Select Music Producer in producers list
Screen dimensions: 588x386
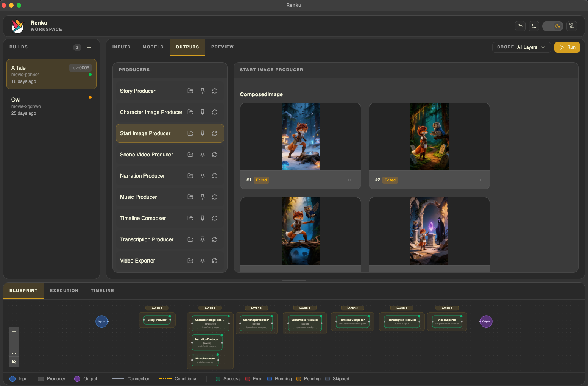pos(170,197)
